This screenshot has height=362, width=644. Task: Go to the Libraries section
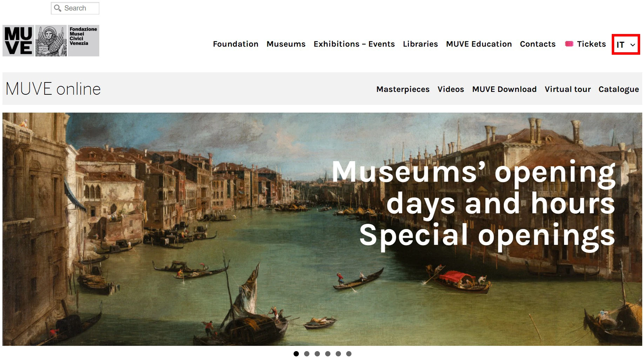click(420, 44)
